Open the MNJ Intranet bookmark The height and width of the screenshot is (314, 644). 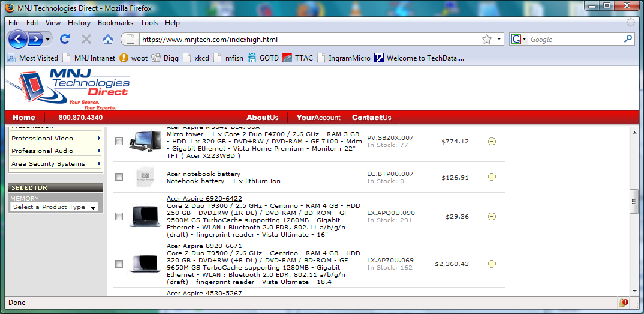[x=89, y=58]
